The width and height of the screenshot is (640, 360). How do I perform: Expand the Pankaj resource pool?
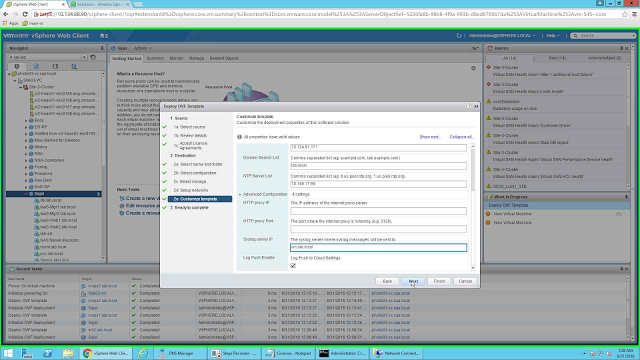click(26, 167)
